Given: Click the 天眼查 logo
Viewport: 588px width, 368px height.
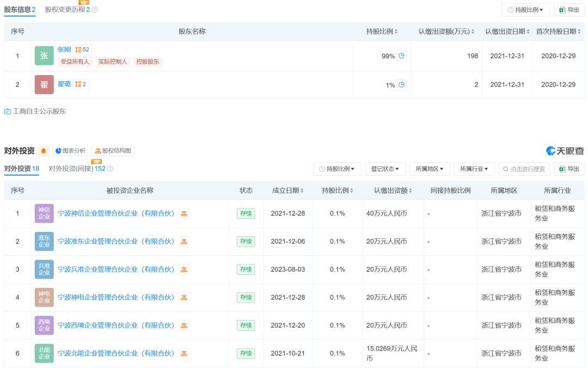Looking at the screenshot, I should 565,151.
